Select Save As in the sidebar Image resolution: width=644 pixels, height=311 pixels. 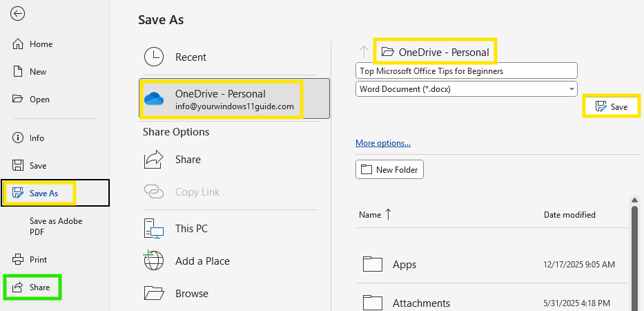55,193
